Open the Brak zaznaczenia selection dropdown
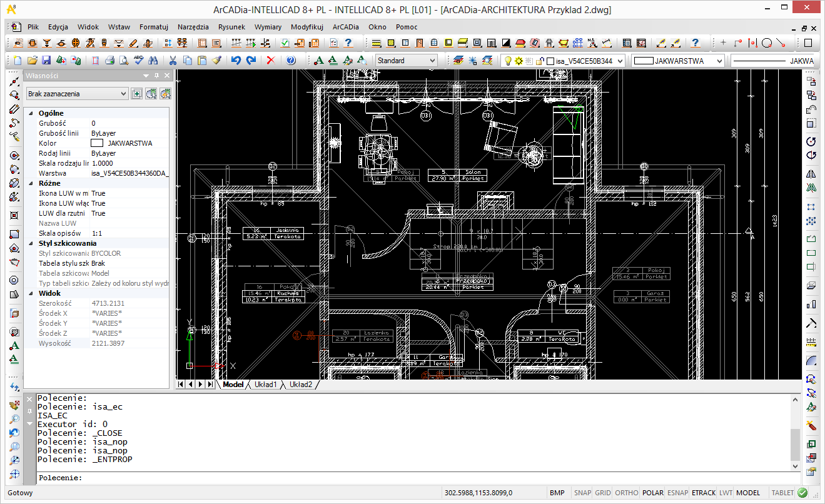The height and width of the screenshot is (504, 825). (x=77, y=94)
